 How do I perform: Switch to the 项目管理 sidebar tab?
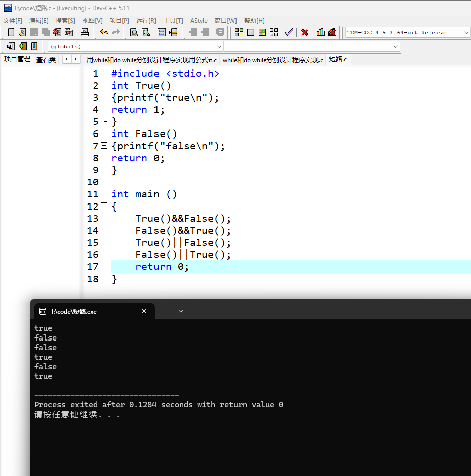coord(17,59)
